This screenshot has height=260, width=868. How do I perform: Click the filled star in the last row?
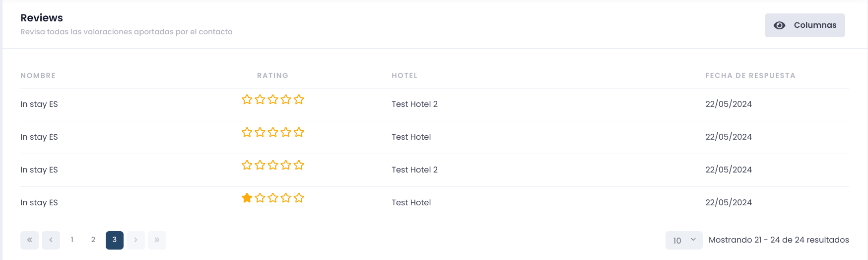[247, 198]
